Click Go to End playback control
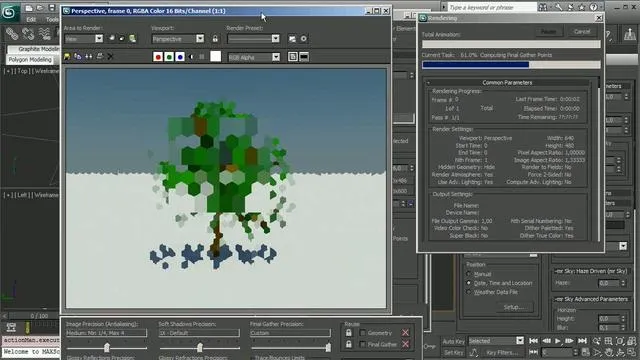The width and height of the screenshot is (640, 360). click(x=582, y=341)
